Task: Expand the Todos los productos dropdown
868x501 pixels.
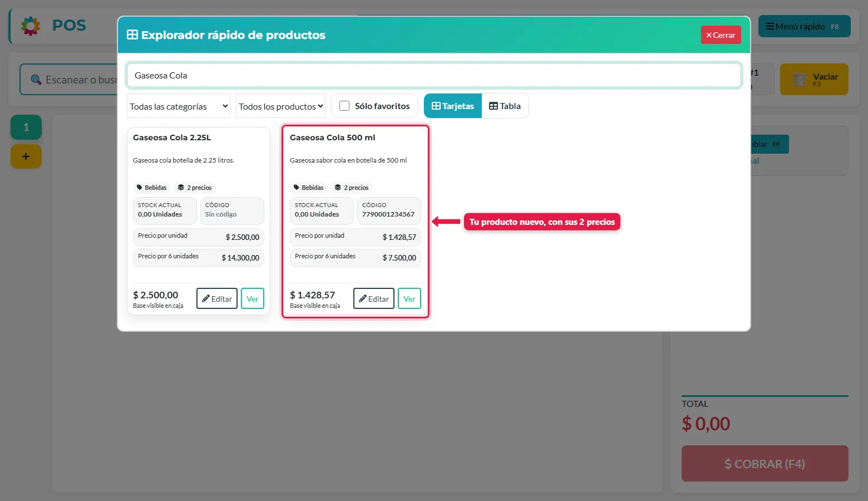Action: click(x=280, y=106)
